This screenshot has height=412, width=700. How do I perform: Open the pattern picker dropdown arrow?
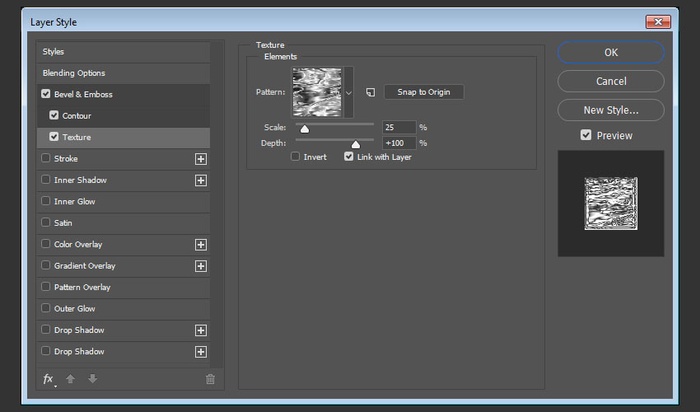click(x=349, y=92)
